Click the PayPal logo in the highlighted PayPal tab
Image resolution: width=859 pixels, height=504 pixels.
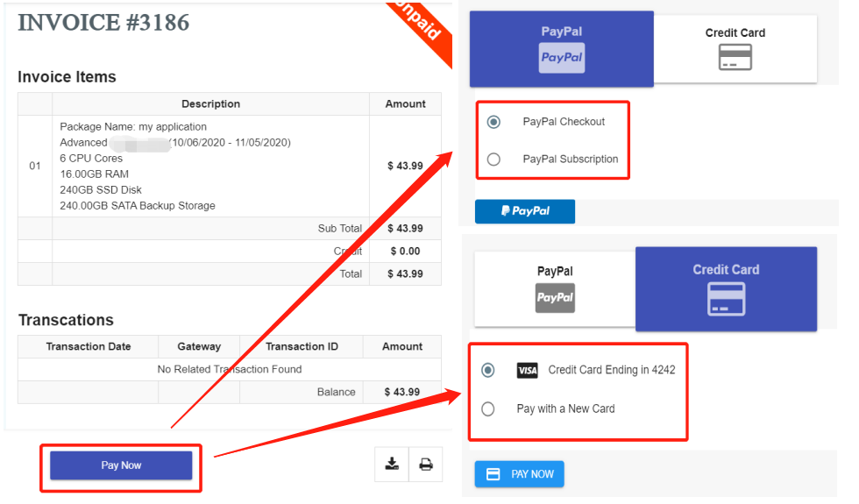coord(561,57)
